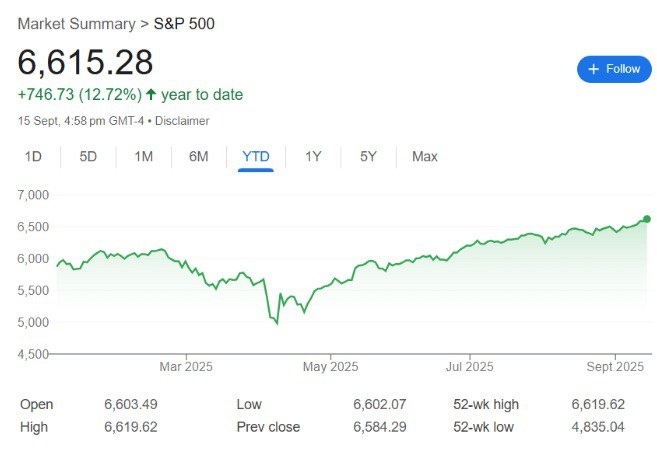
Task: Click the Jul 2025 axis label
Action: click(x=469, y=367)
